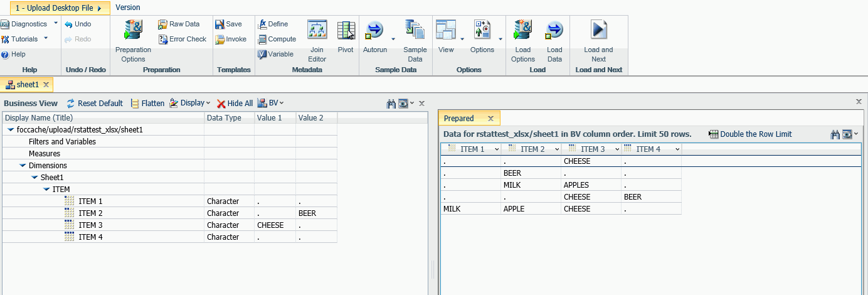Collapse the Dimensions node
Viewport: 868px width, 295px height.
click(x=23, y=166)
